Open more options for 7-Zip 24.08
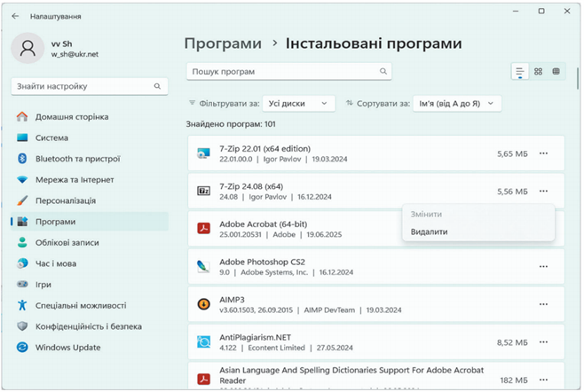584x392 pixels. (543, 191)
